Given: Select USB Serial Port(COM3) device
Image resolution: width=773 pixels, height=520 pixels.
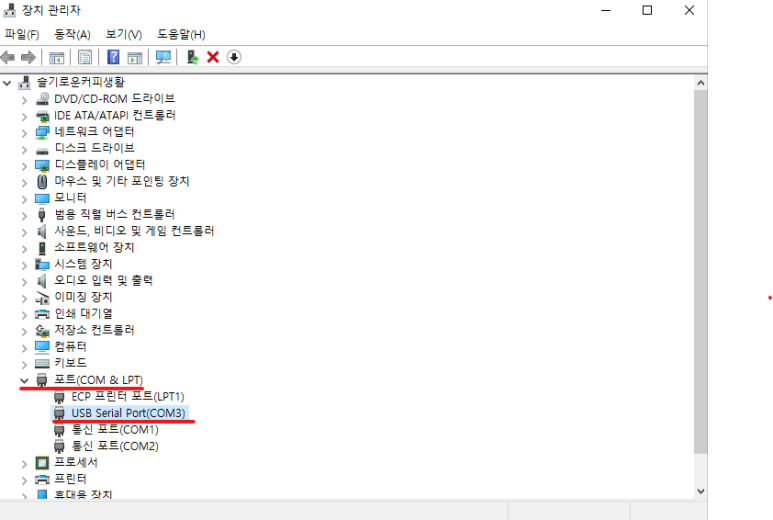Looking at the screenshot, I should (x=128, y=413).
